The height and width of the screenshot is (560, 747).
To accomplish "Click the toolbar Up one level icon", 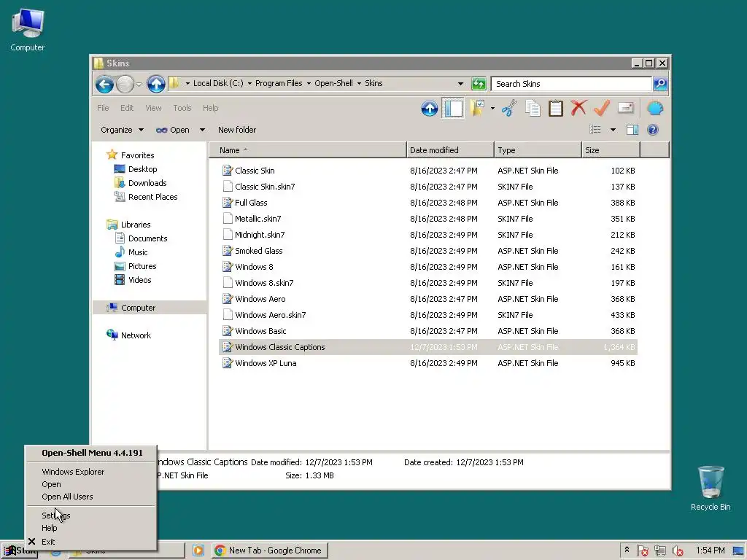I will 429,109.
